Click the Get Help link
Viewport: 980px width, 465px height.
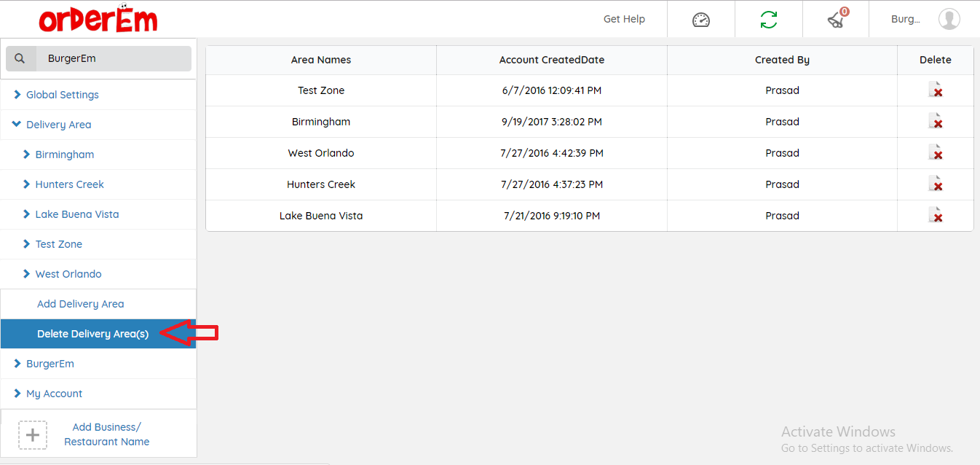point(624,19)
